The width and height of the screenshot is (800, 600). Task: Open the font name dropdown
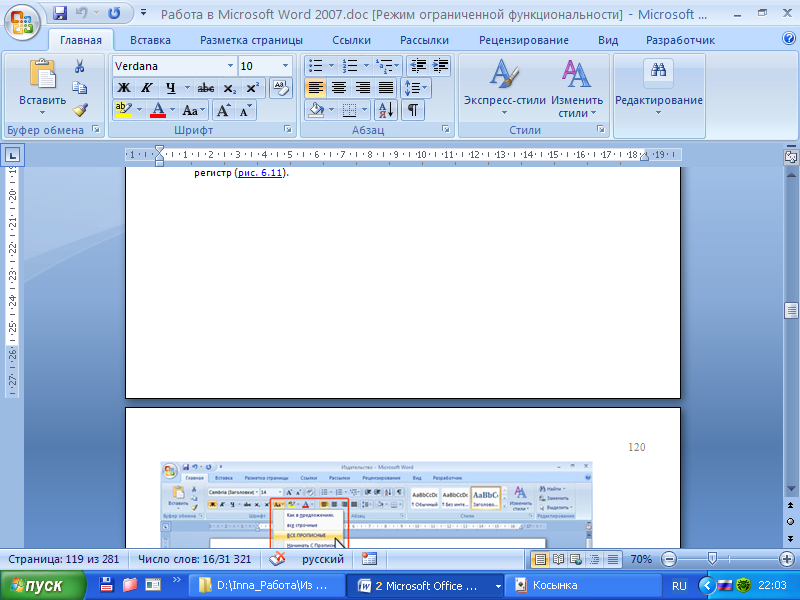coord(230,66)
